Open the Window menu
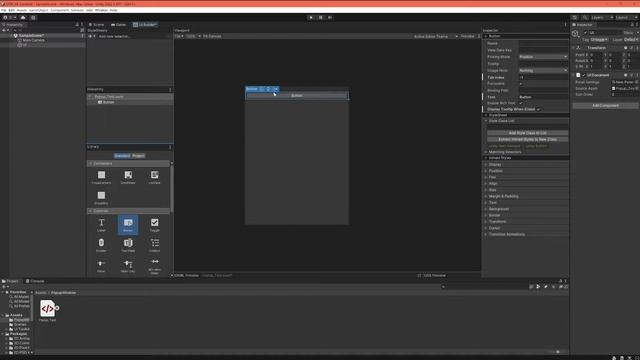640x360 pixels. [x=101, y=10]
